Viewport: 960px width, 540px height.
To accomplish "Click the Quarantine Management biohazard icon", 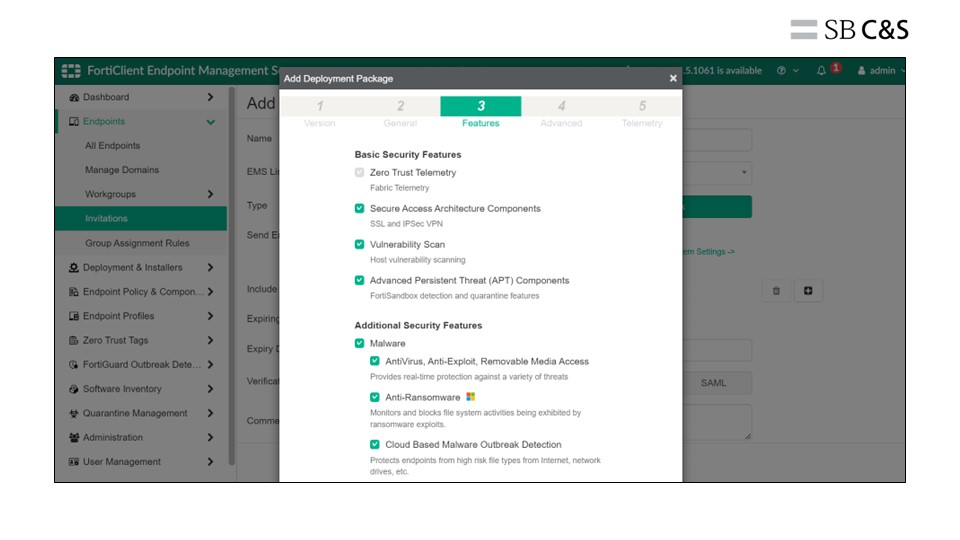I will click(x=74, y=413).
